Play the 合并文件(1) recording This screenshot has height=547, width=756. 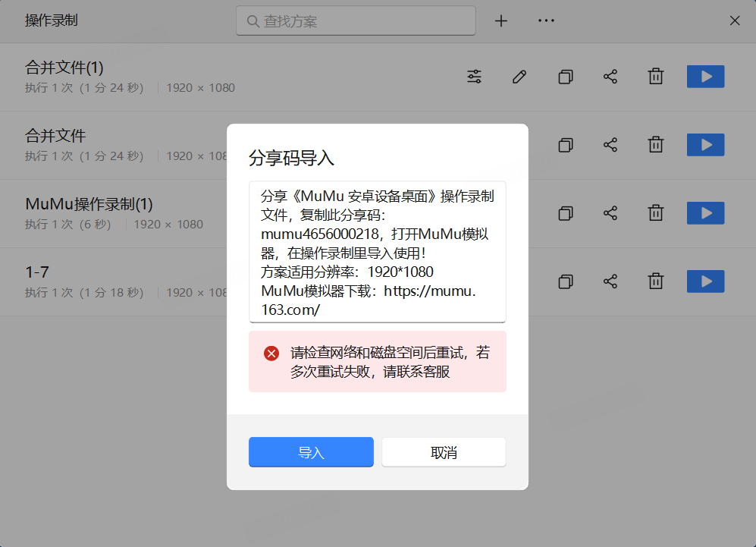coord(705,77)
